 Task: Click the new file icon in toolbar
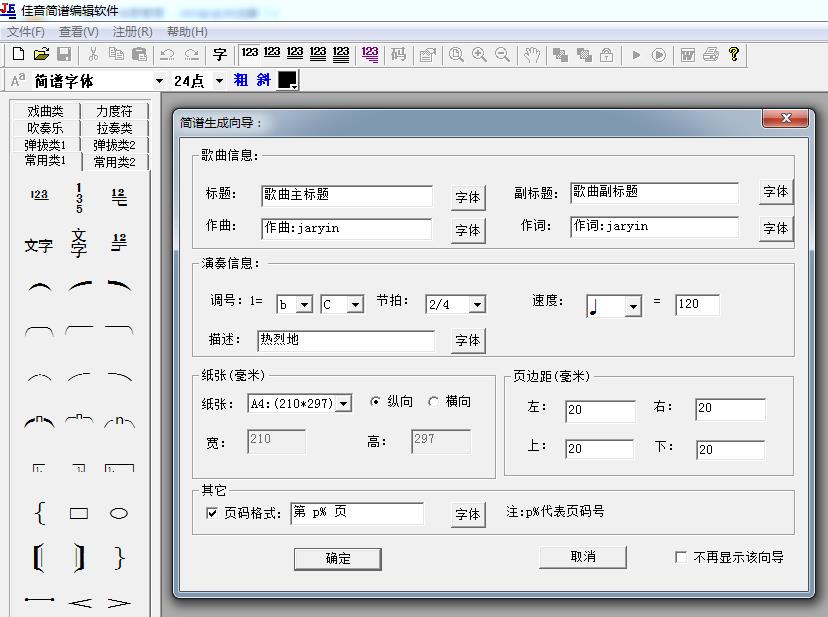(x=18, y=54)
